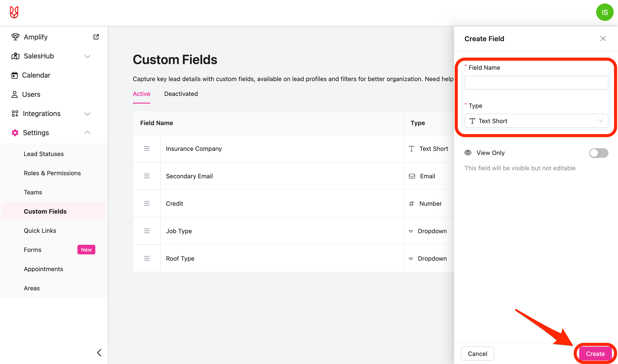
Task: Expand the SalesHub menu chevron
Action: click(x=87, y=56)
